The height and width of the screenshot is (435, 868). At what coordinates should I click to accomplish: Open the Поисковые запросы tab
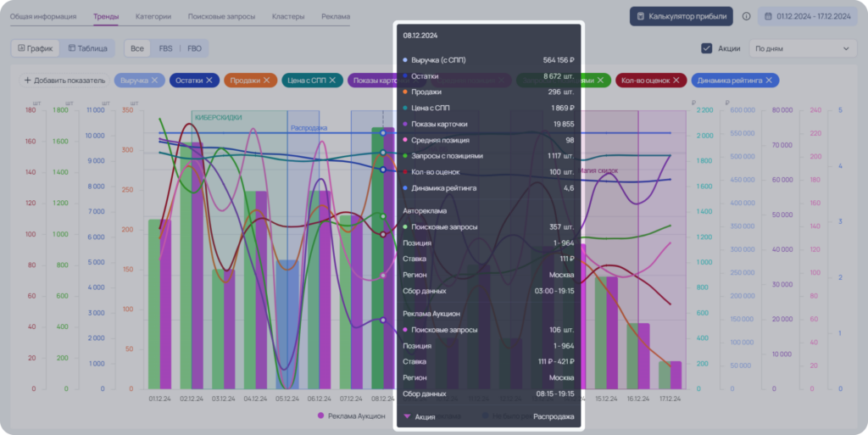221,17
